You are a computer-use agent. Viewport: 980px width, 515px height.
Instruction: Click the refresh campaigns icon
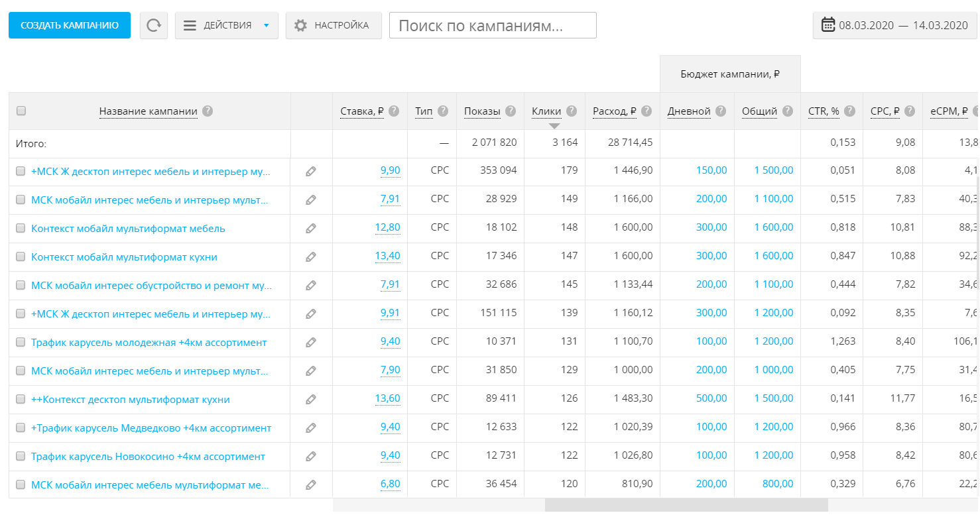pos(154,26)
